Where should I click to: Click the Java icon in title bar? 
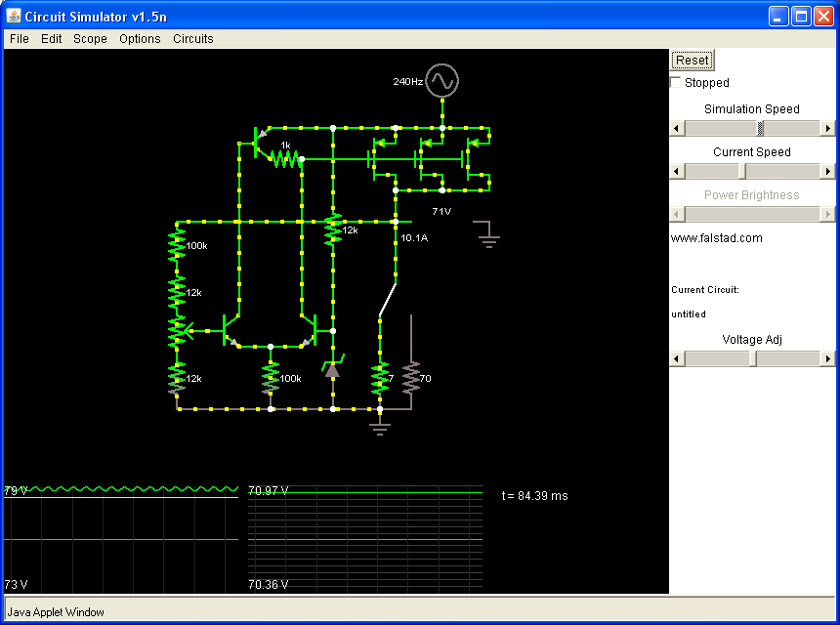pyautogui.click(x=14, y=16)
